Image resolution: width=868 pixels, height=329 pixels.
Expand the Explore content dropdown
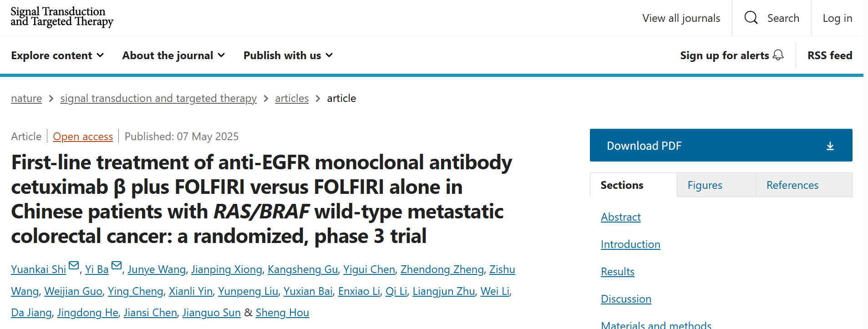point(57,56)
